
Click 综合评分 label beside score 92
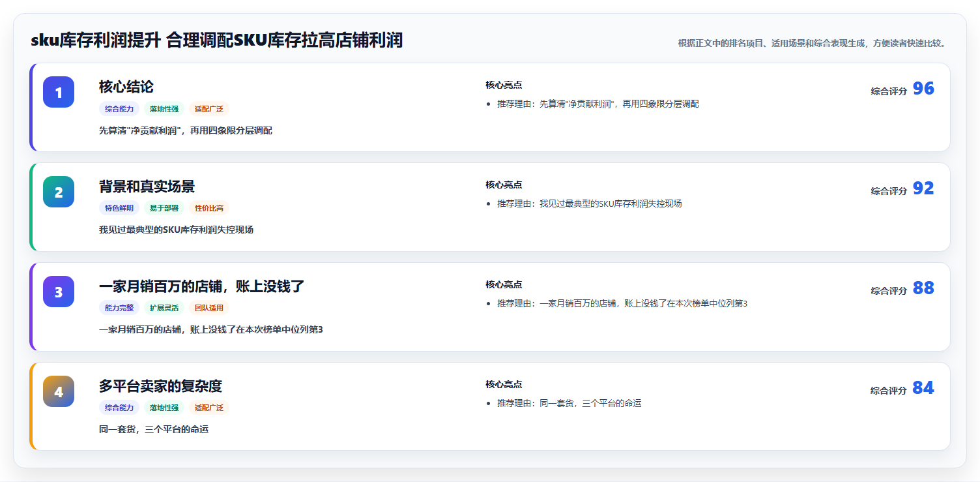[889, 191]
